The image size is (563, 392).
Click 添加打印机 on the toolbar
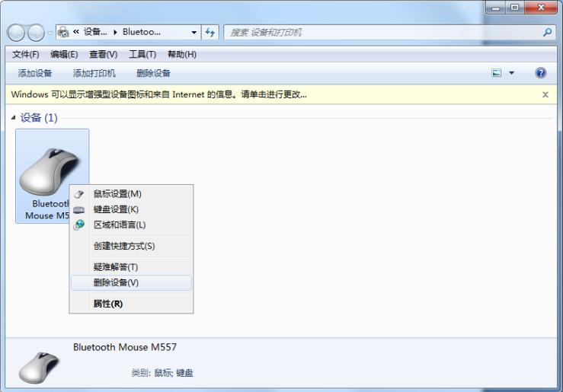coord(94,73)
